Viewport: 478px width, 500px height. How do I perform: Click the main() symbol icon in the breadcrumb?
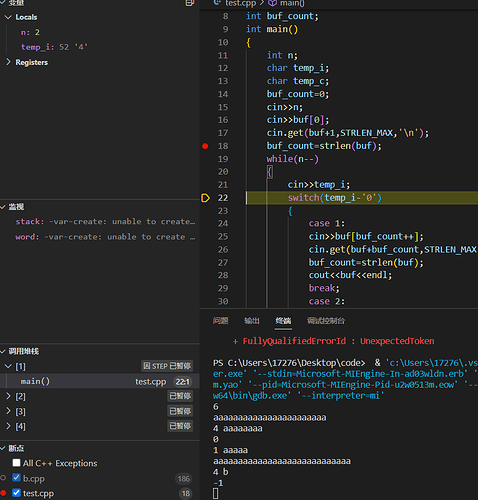tap(273, 3)
